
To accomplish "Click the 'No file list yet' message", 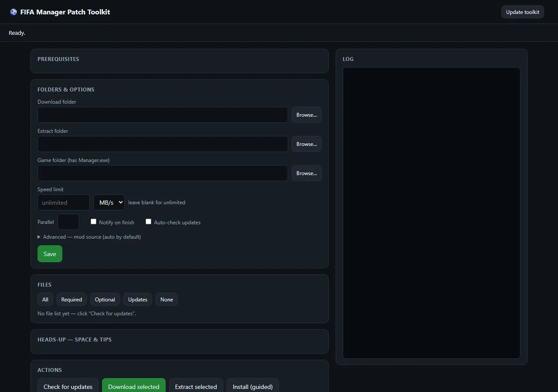I will click(87, 314).
